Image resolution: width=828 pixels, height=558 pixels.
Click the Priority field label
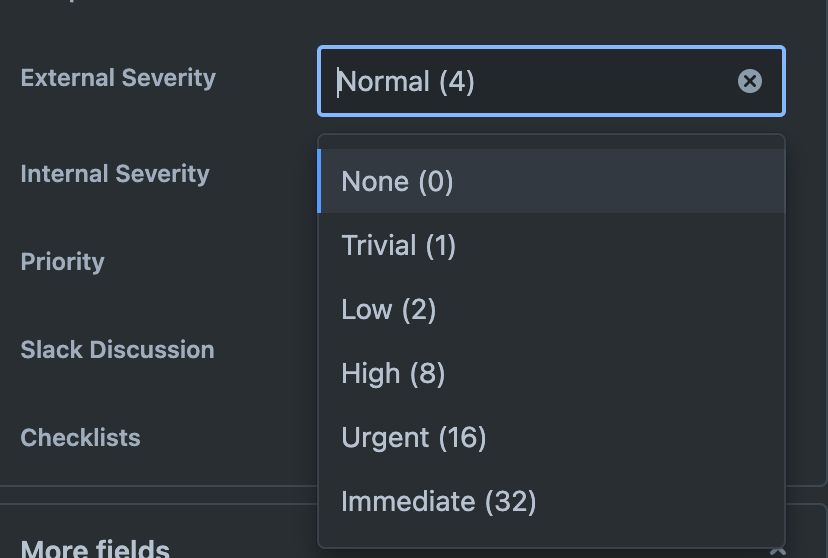click(x=63, y=262)
